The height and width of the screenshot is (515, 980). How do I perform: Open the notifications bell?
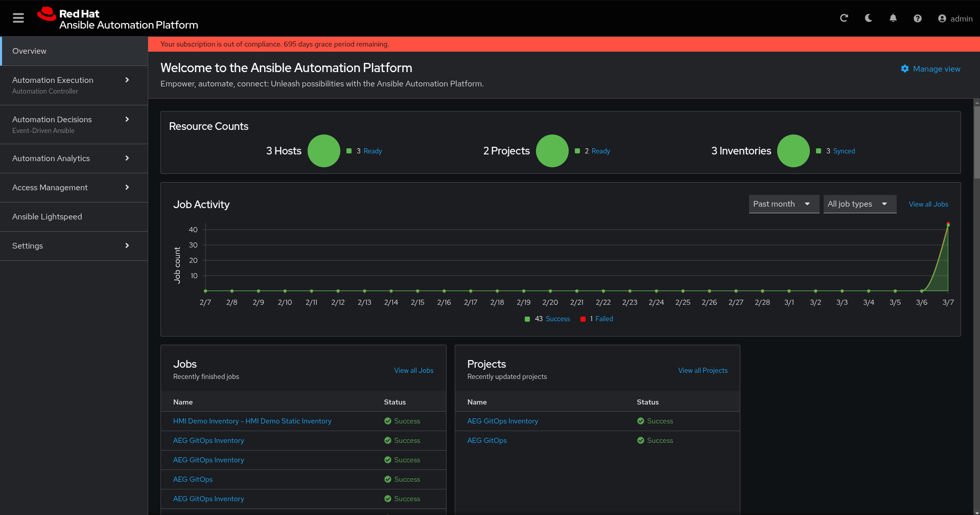pos(893,18)
